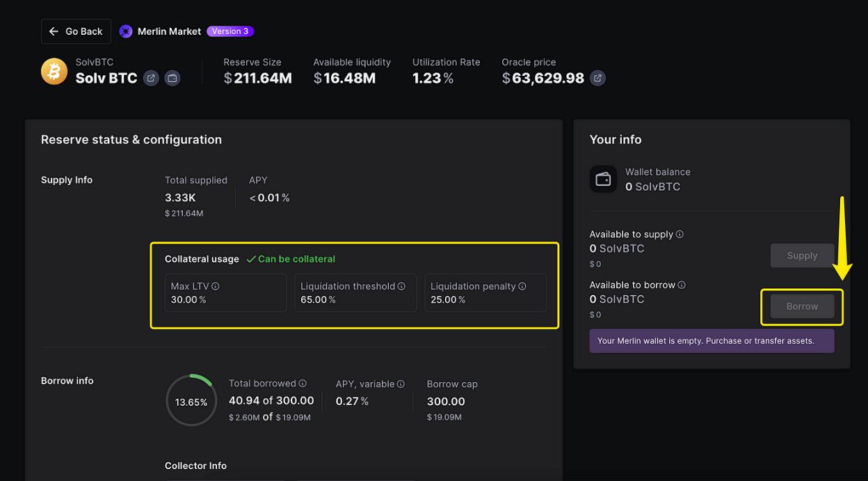
Task: Click variable APY value 0.27%
Action: click(352, 401)
